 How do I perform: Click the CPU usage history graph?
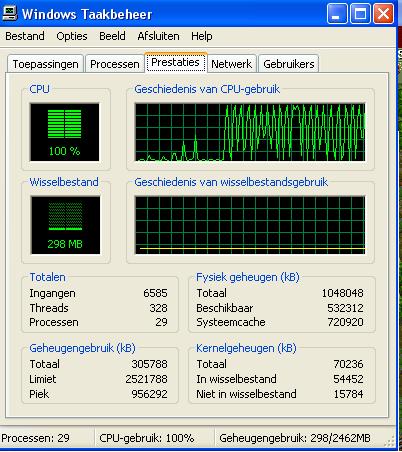coord(250,132)
